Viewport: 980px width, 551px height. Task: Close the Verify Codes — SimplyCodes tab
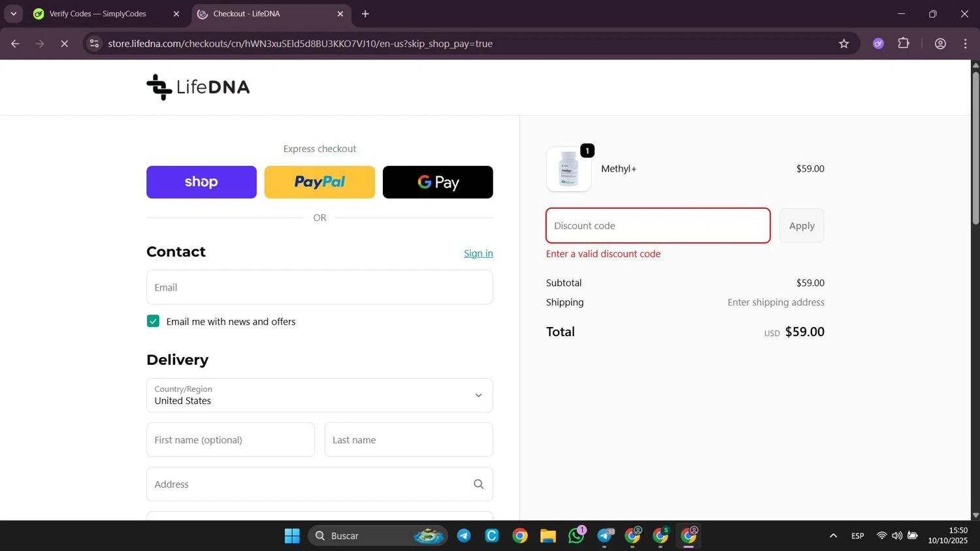[176, 14]
